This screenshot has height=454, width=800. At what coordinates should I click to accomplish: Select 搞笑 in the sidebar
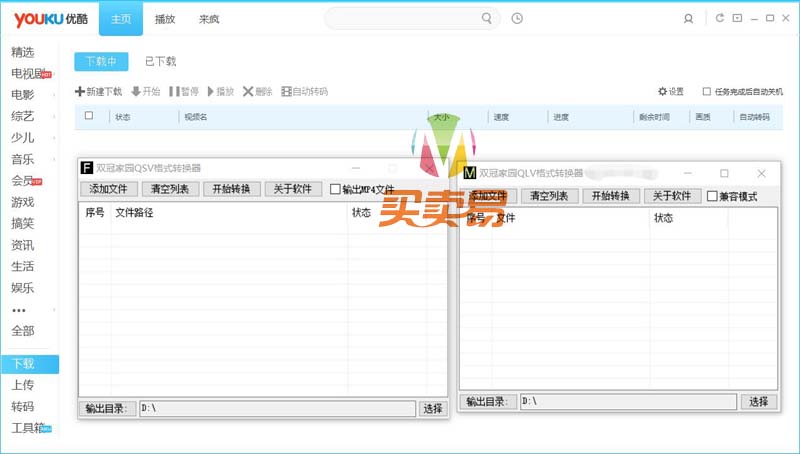tap(23, 223)
